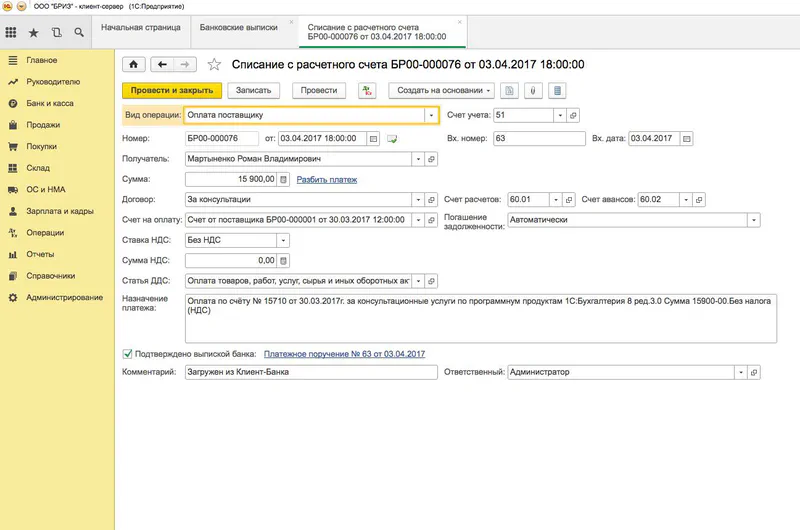Click the Home icon in the document toolbar
This screenshot has width=800, height=530.
(x=134, y=64)
